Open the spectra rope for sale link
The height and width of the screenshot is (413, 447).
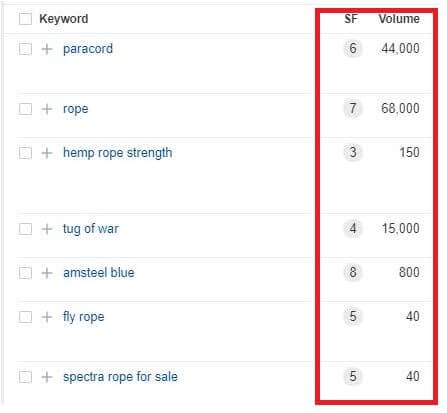(x=120, y=377)
